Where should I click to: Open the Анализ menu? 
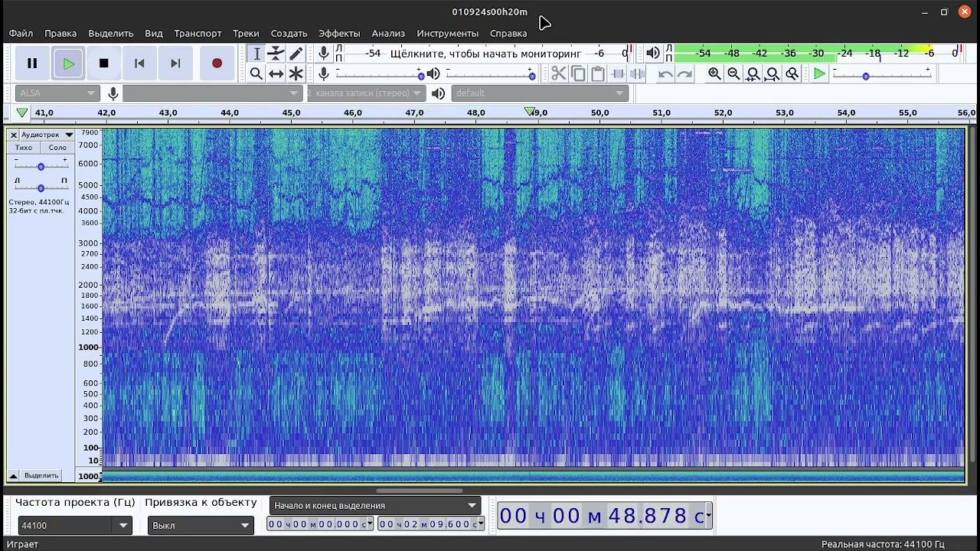coord(388,34)
